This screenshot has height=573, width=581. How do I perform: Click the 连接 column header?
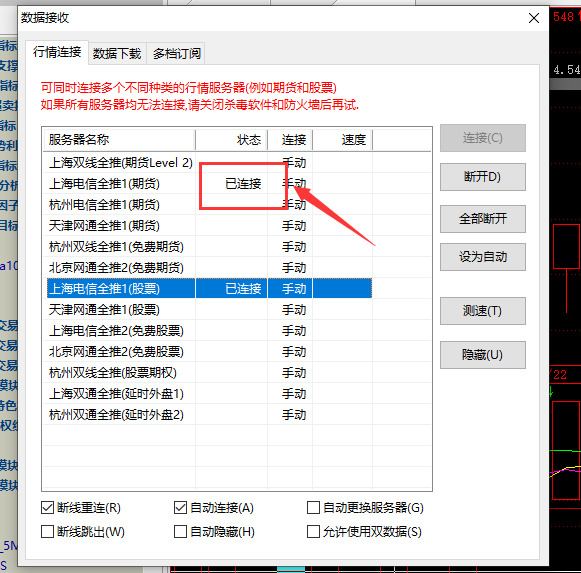coord(290,140)
